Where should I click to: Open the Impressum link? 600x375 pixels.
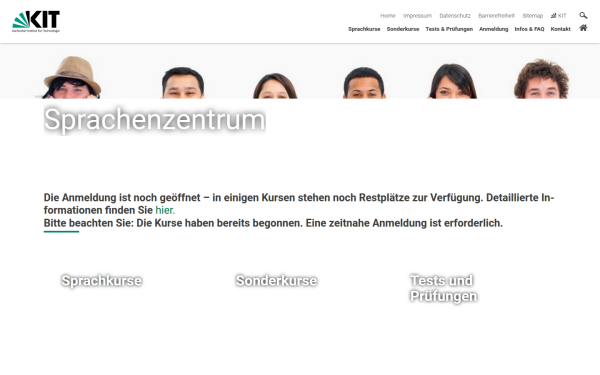coord(417,16)
